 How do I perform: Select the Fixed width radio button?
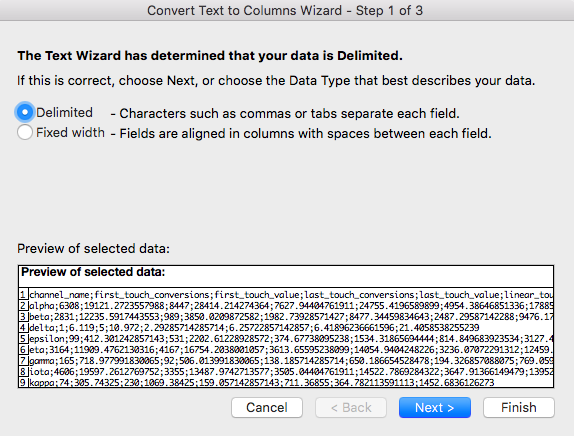(x=25, y=132)
